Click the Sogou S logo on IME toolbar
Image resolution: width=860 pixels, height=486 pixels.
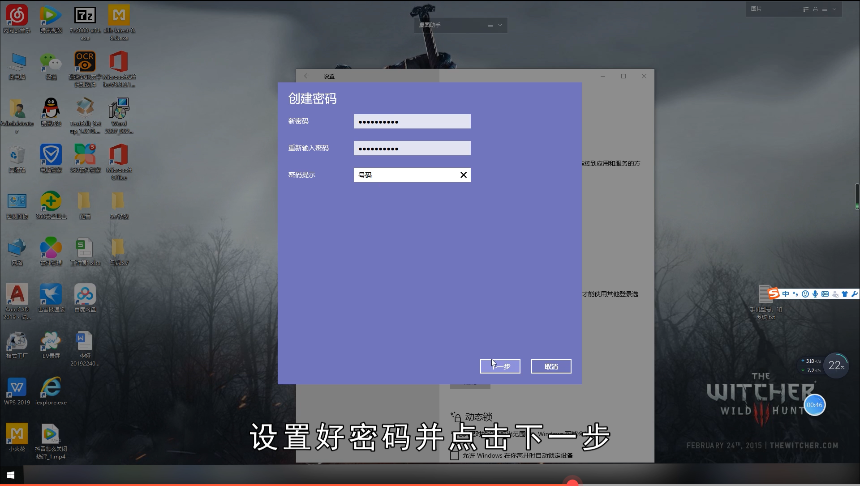[773, 293]
